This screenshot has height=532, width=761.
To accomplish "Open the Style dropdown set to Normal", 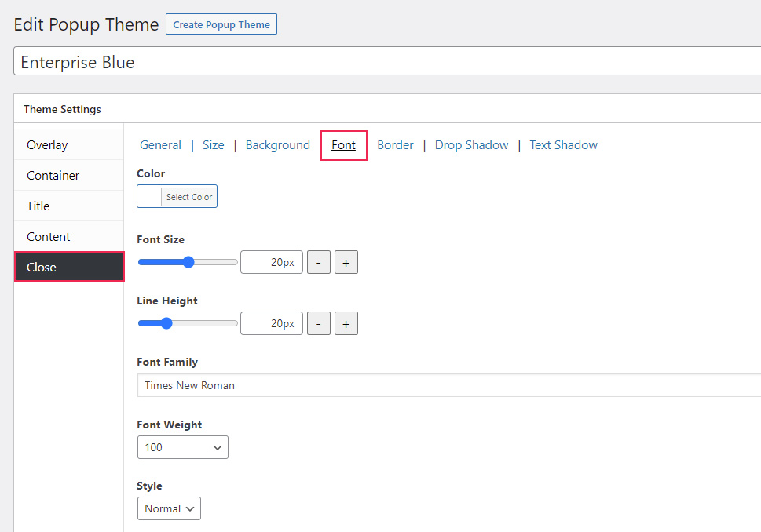I will [x=168, y=508].
